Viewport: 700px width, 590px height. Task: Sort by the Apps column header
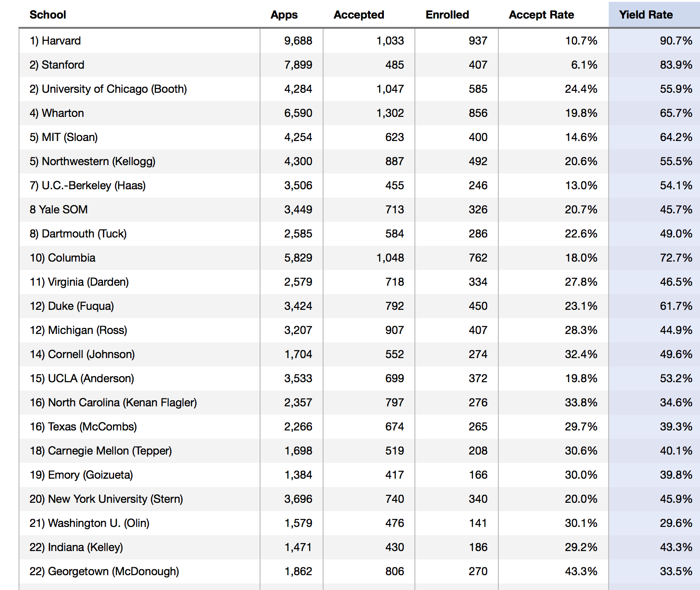tap(284, 15)
